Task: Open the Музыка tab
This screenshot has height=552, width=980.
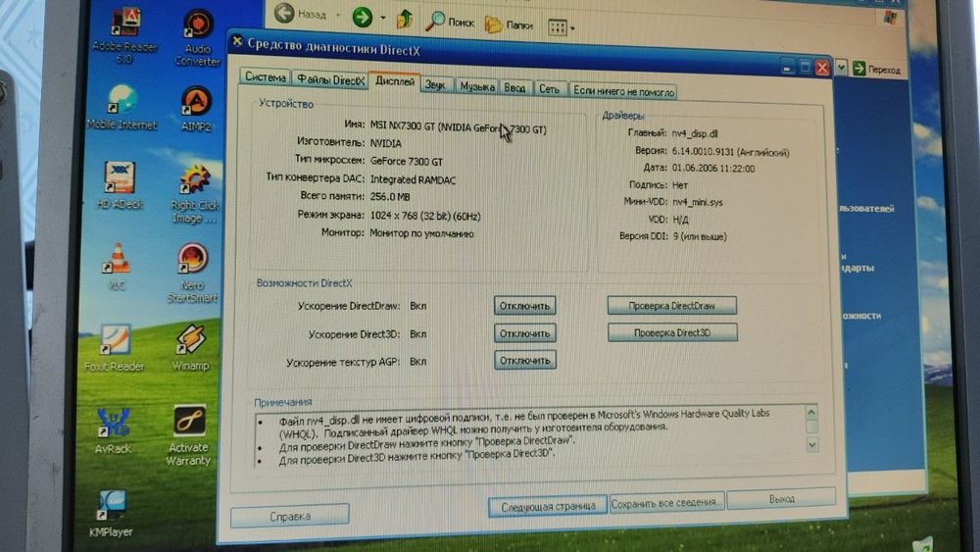Action: click(477, 87)
